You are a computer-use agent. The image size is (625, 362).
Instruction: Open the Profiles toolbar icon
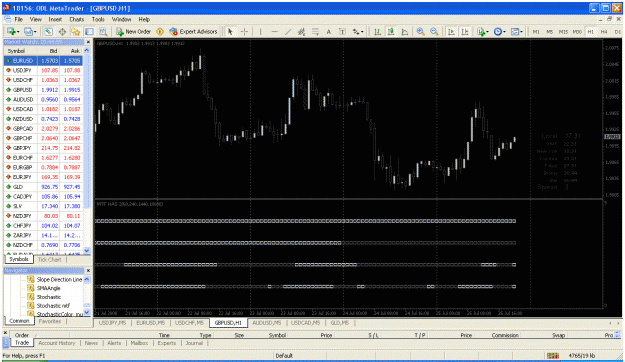(29, 31)
